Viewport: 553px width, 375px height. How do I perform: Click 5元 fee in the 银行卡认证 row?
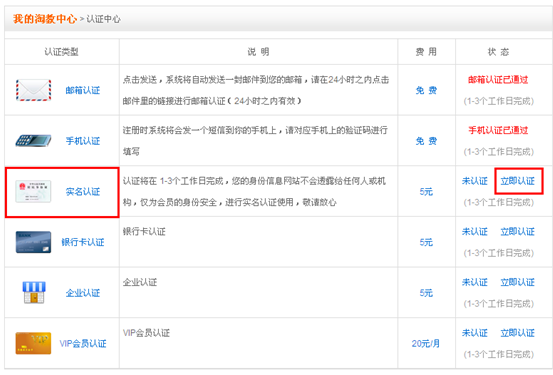coord(426,242)
